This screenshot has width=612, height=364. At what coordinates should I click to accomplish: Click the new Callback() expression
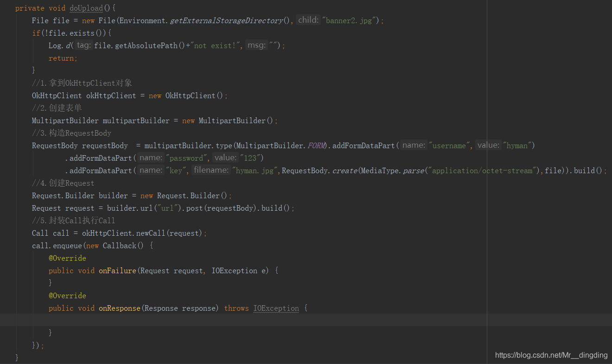115,246
